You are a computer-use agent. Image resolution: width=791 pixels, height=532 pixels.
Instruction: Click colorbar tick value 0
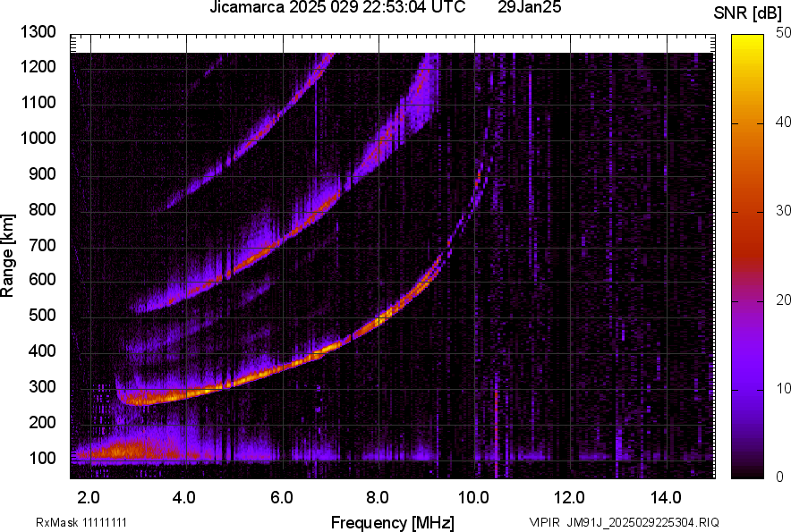[780, 477]
